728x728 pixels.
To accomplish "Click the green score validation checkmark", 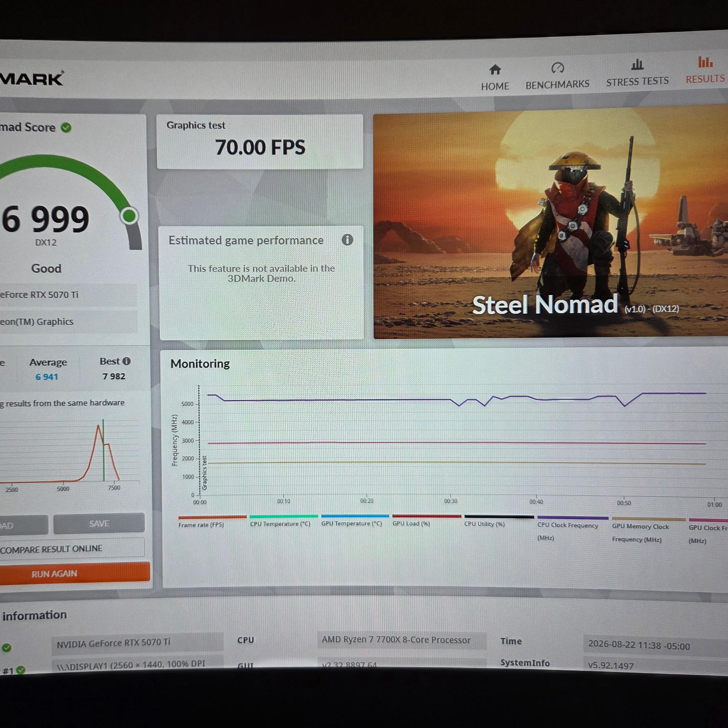I will [x=66, y=128].
